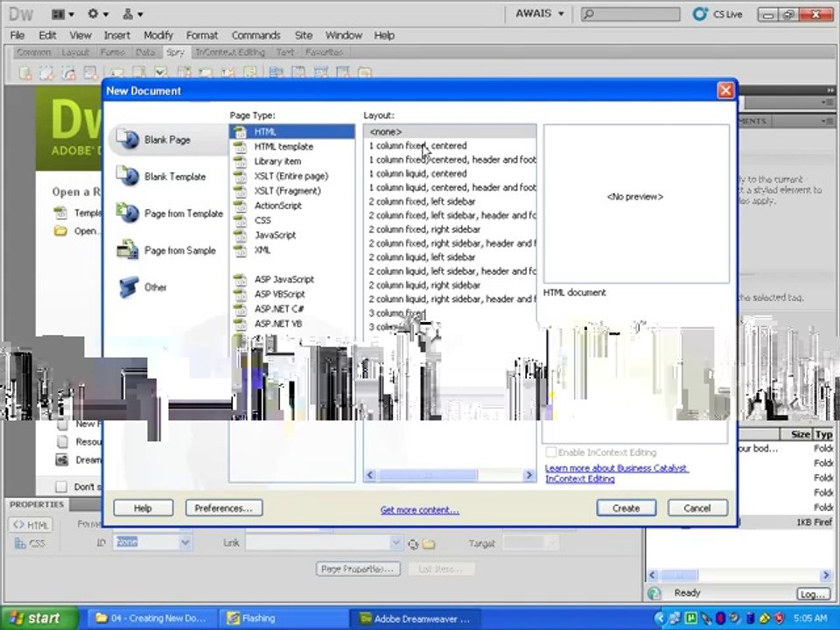This screenshot has width=840, height=630.
Task: Pick Library item page type
Action: pos(277,161)
